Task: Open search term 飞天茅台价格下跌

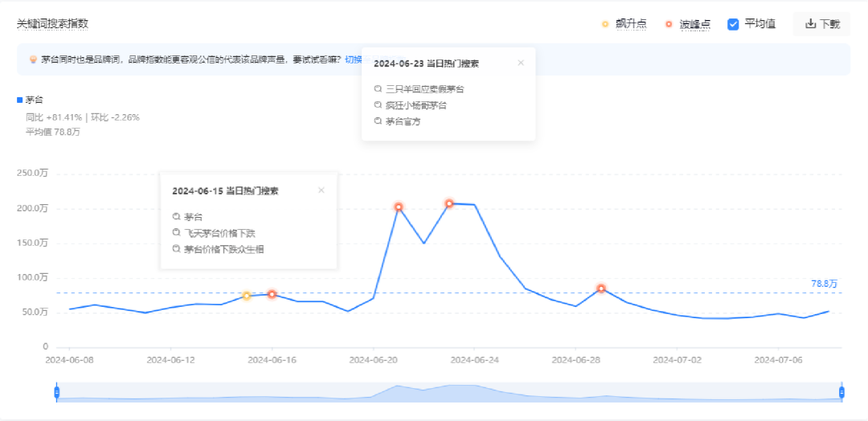Action: [219, 233]
